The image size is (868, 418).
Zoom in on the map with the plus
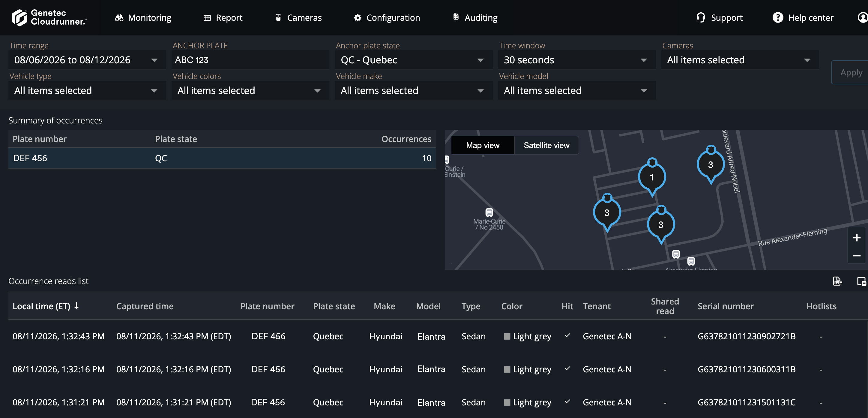click(857, 238)
